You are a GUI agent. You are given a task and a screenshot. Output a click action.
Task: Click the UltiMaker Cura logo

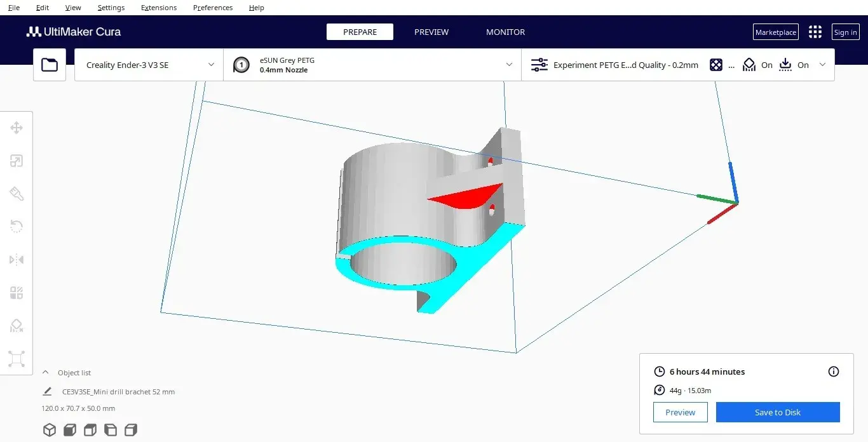click(x=74, y=32)
